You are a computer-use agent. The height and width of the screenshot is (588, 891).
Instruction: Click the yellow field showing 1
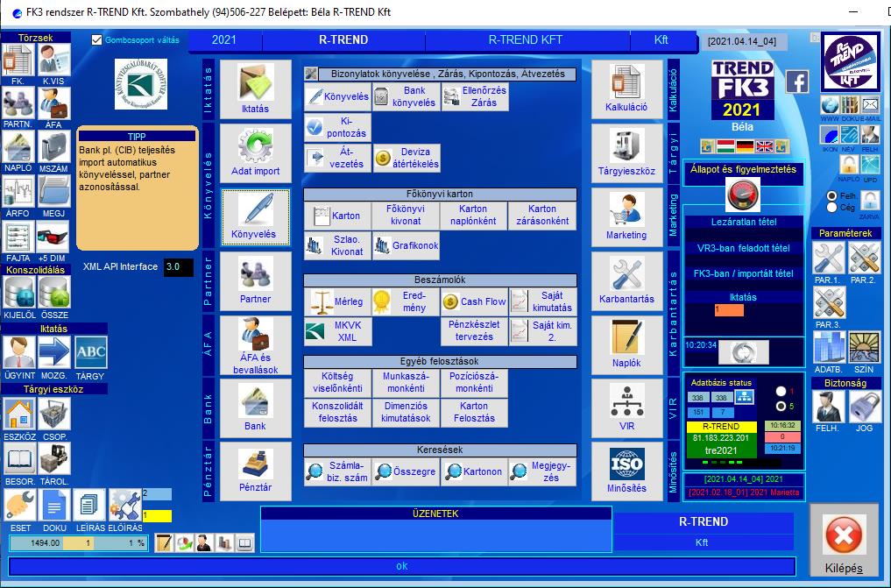[x=158, y=516]
